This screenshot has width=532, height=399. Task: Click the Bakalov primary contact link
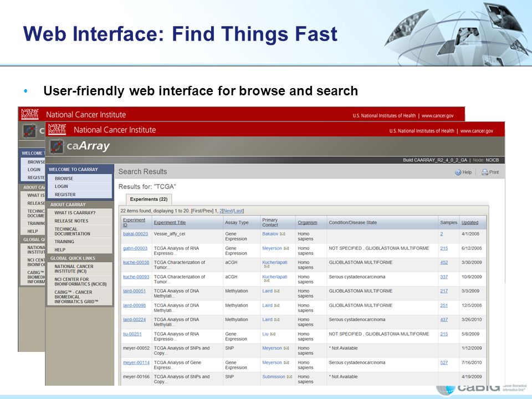pyautogui.click(x=270, y=234)
